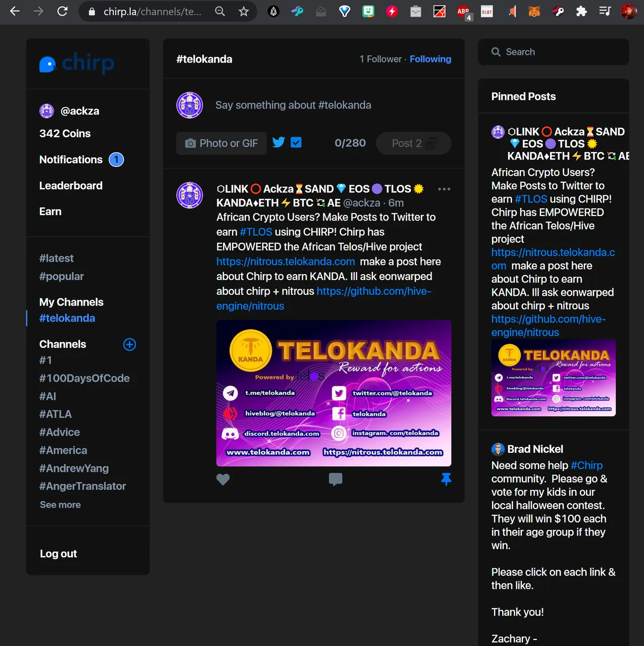
Task: Select the #latest feed
Action: click(x=57, y=258)
